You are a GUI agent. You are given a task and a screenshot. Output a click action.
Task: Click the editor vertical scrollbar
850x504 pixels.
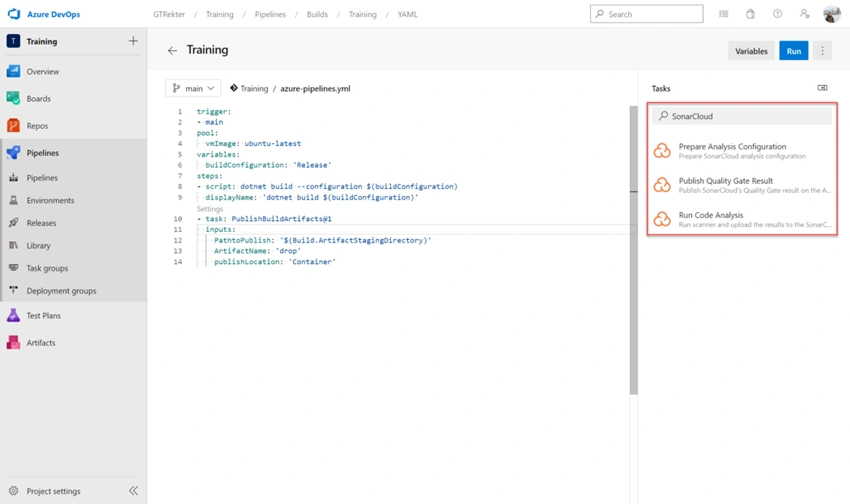633,249
